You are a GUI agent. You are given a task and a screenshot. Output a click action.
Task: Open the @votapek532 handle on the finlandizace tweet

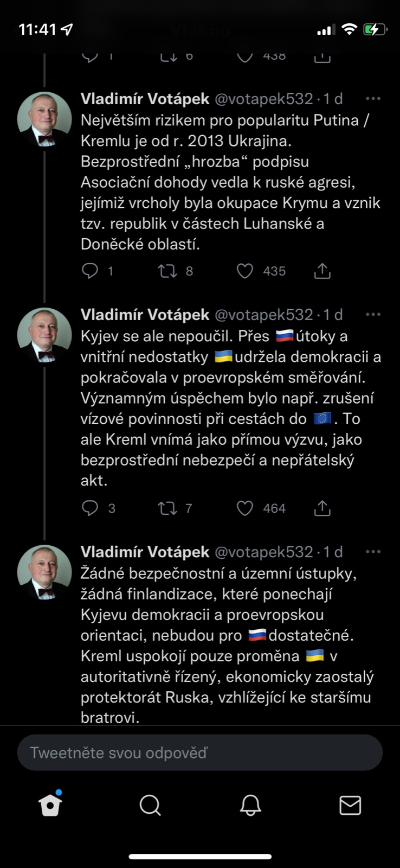tap(264, 552)
